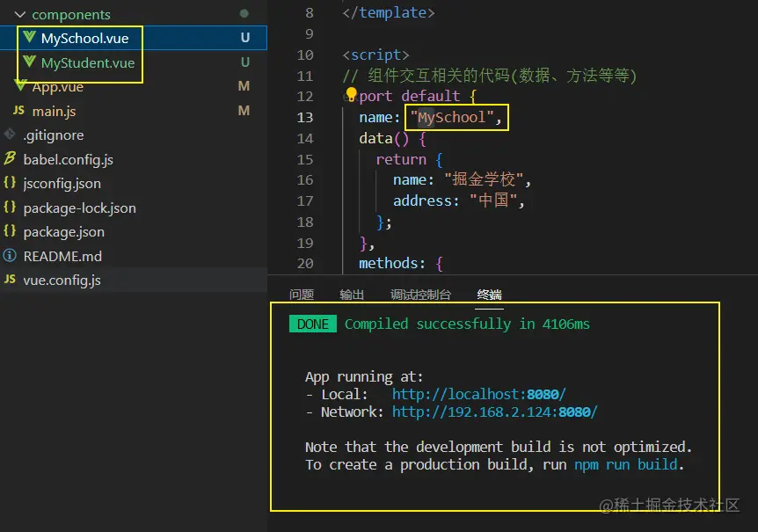Click the comment on line 11

point(490,76)
